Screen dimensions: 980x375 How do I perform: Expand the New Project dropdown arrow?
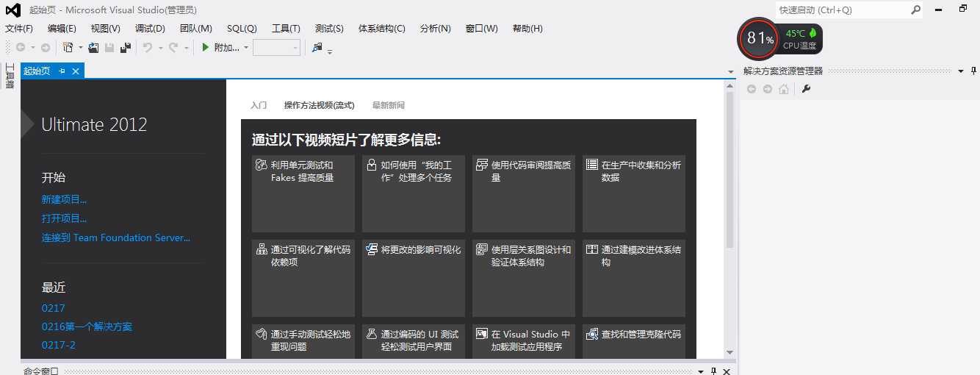click(x=79, y=48)
